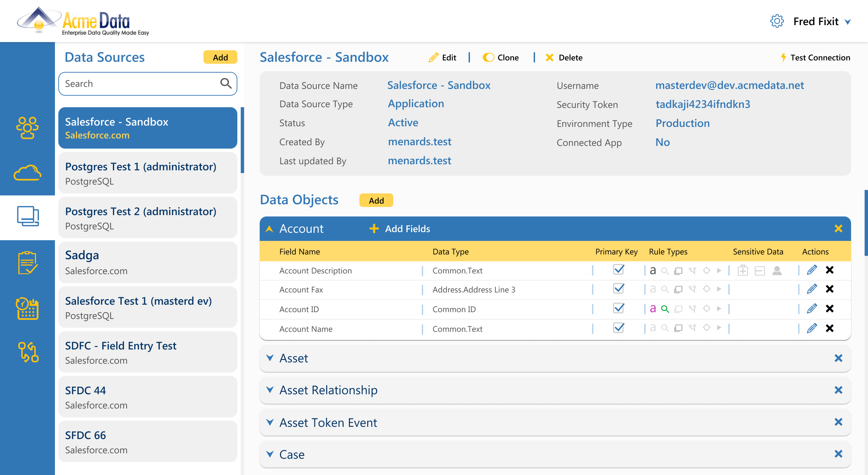
Task: Edit the Account Description field pencil icon
Action: click(812, 270)
